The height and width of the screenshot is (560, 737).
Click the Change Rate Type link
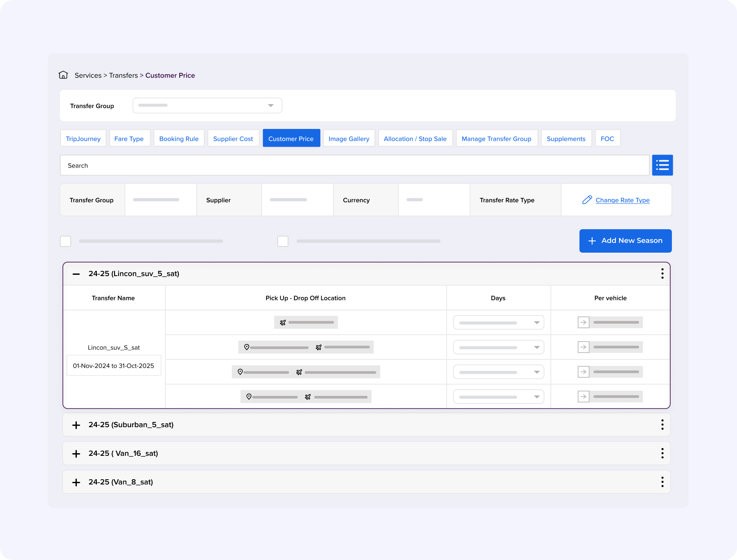tap(622, 200)
